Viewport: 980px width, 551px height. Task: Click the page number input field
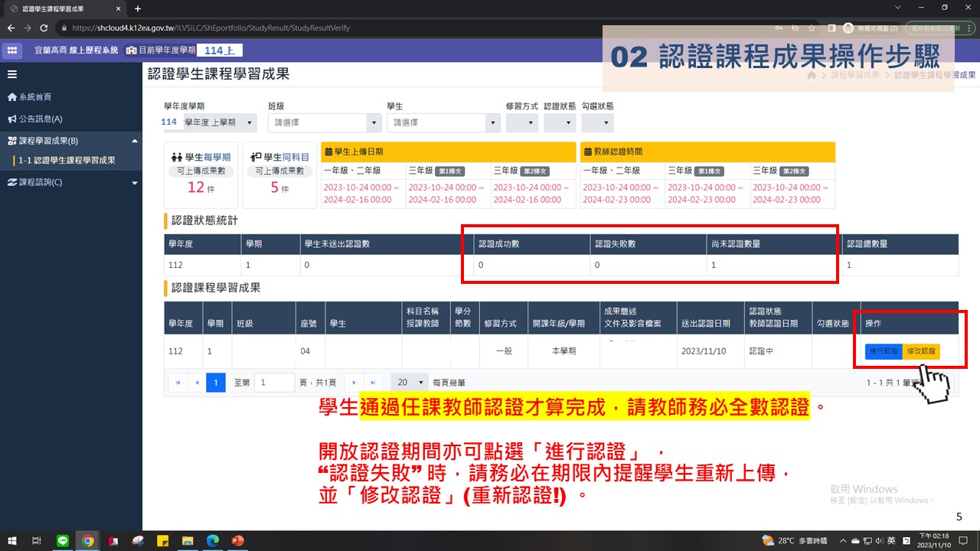274,382
